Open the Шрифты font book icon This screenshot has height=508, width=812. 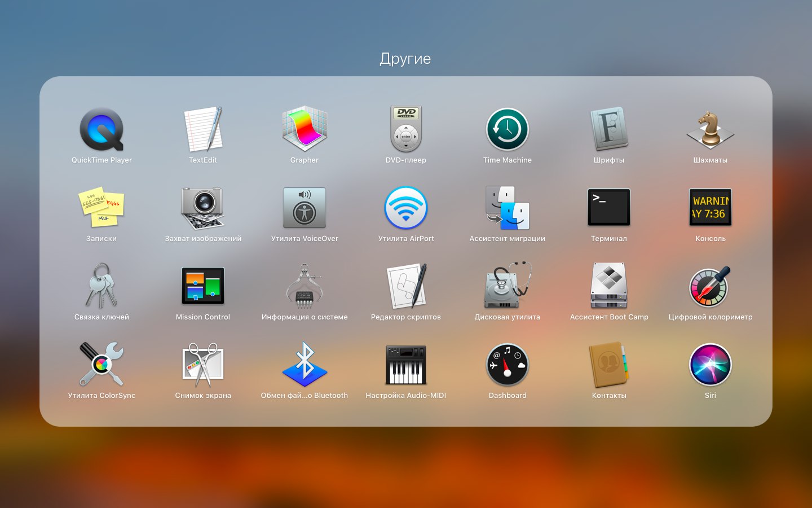point(609,129)
